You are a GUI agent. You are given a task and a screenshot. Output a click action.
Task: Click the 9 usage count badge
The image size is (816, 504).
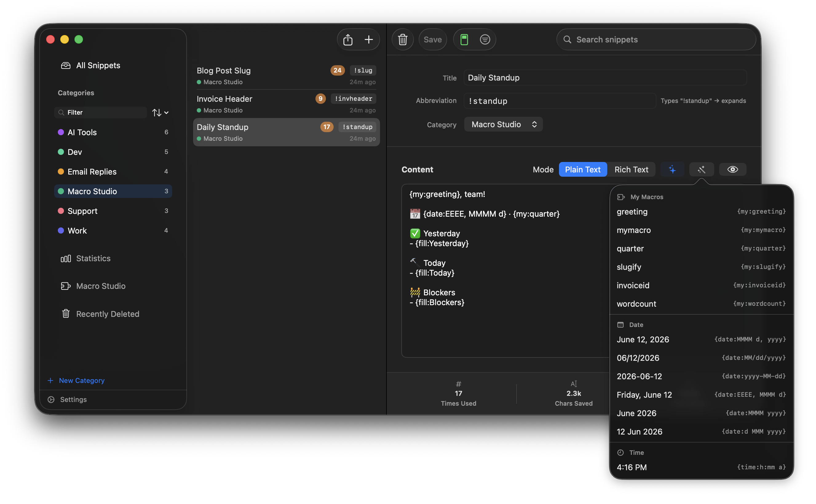(320, 99)
